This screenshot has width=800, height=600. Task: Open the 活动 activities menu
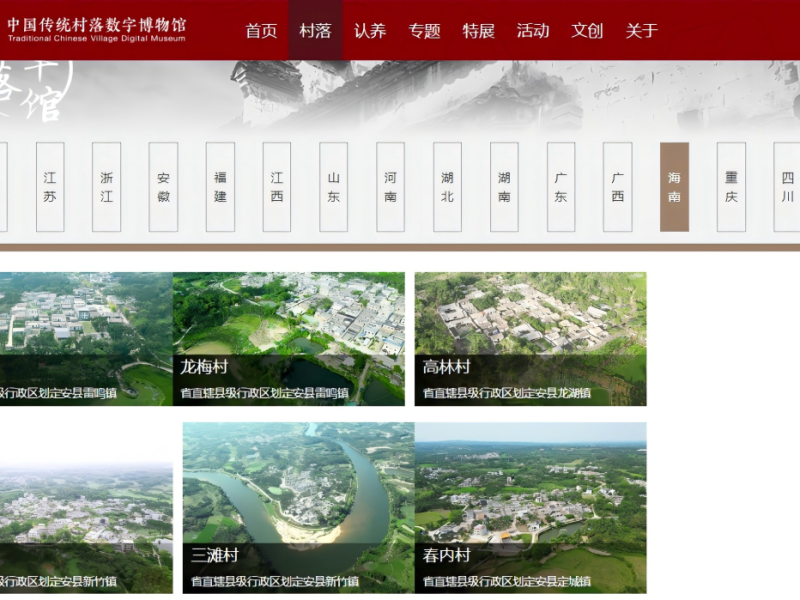click(533, 31)
